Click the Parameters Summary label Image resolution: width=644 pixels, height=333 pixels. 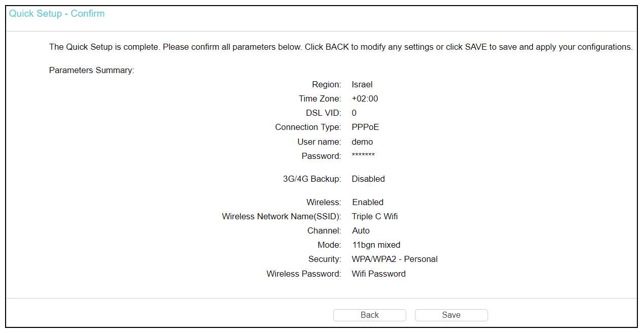pos(91,71)
